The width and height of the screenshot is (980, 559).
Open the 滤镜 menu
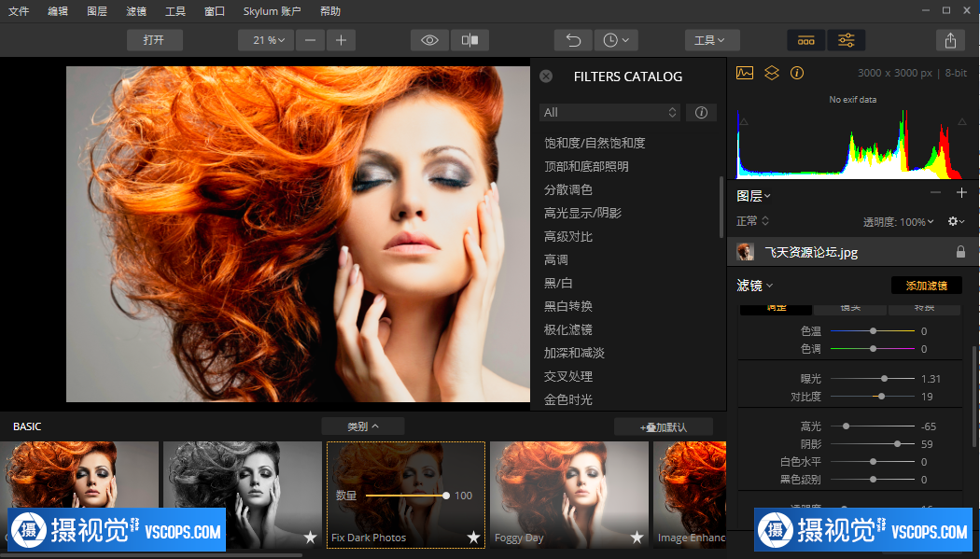(135, 11)
